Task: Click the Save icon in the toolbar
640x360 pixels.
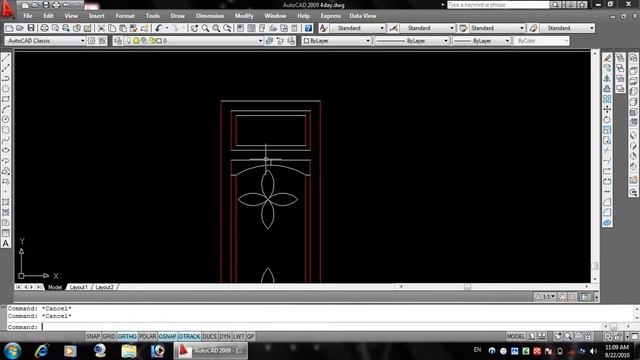Action: (x=31, y=28)
